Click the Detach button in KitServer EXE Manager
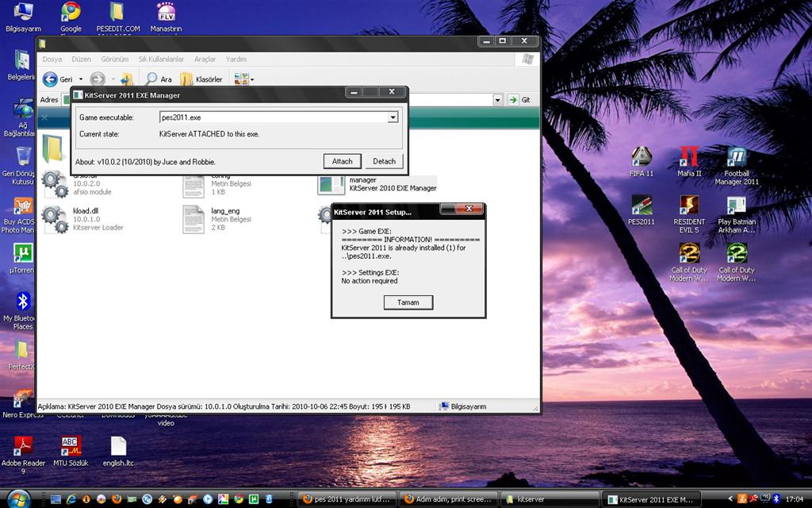This screenshot has width=812, height=508. coord(385,161)
